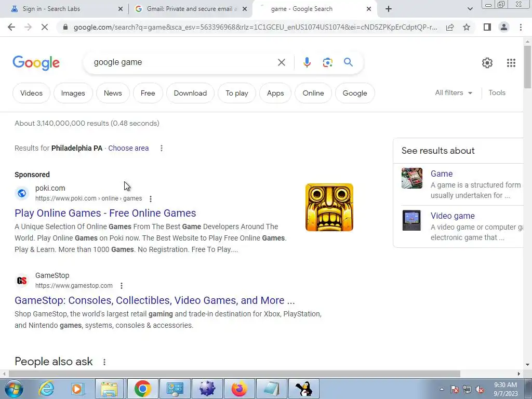Open options for People also ask
This screenshot has height=399, width=532.
[x=104, y=362]
